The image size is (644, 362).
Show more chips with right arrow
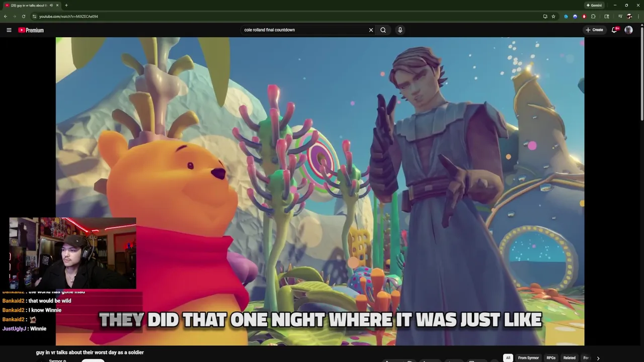click(x=598, y=358)
